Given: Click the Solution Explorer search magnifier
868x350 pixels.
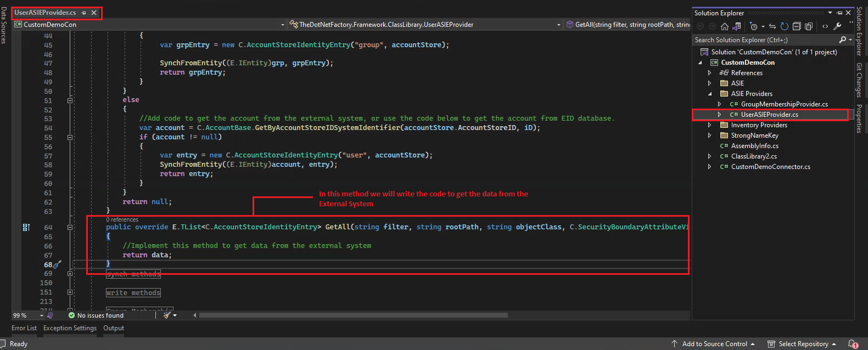Looking at the screenshot, I should click(x=842, y=39).
